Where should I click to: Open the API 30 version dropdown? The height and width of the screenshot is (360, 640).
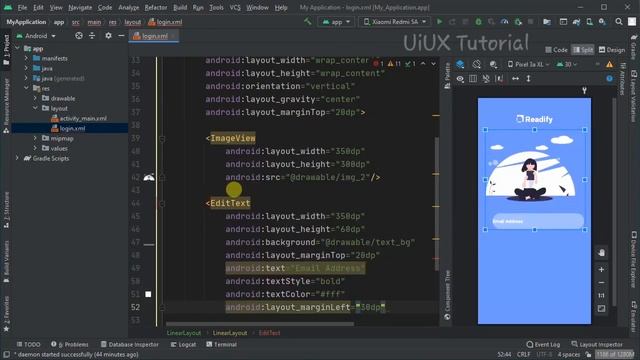point(567,64)
